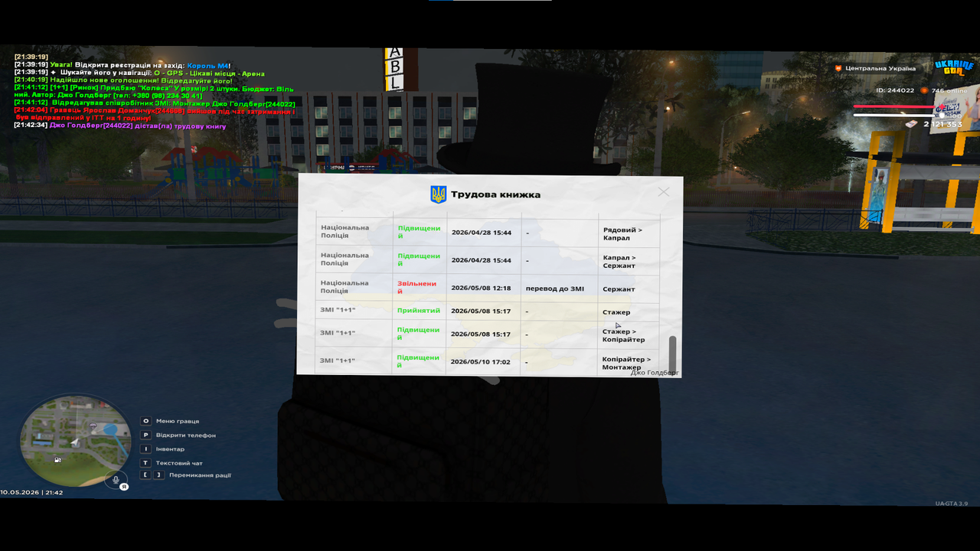
Task: Click the Копірайтер > Монтажер cell
Action: tap(626, 363)
